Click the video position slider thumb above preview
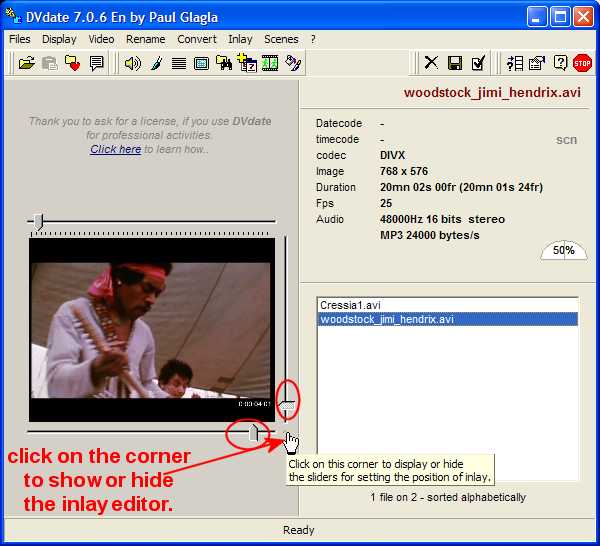The width and height of the screenshot is (600, 546). click(38, 222)
